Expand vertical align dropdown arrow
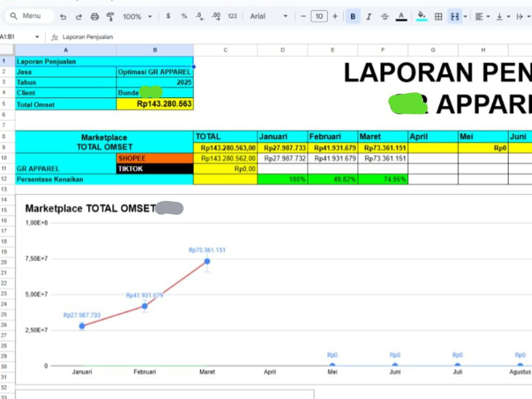 [x=508, y=16]
